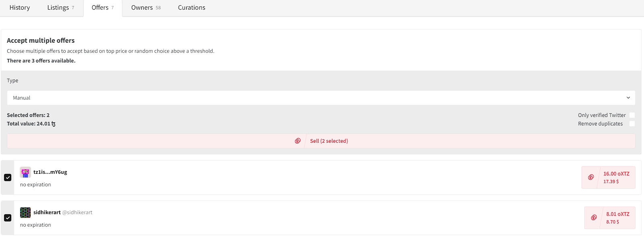Accept the 8.01 oXTZ offer
644x240 pixels.
click(x=617, y=218)
